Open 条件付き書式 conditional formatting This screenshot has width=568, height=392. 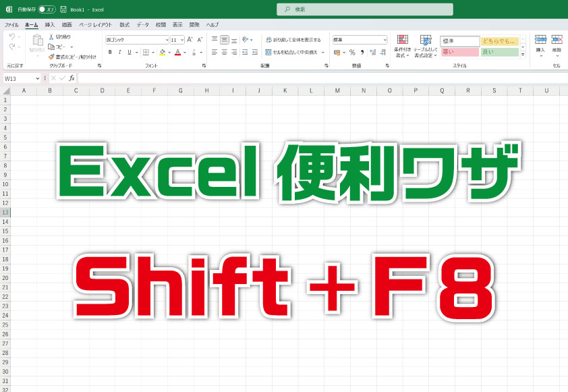(403, 46)
